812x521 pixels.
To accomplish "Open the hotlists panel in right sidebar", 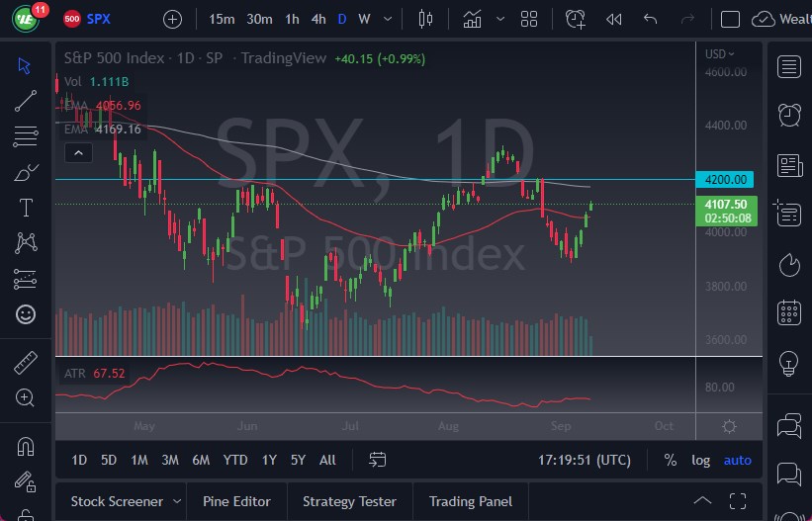I will pos(788,265).
